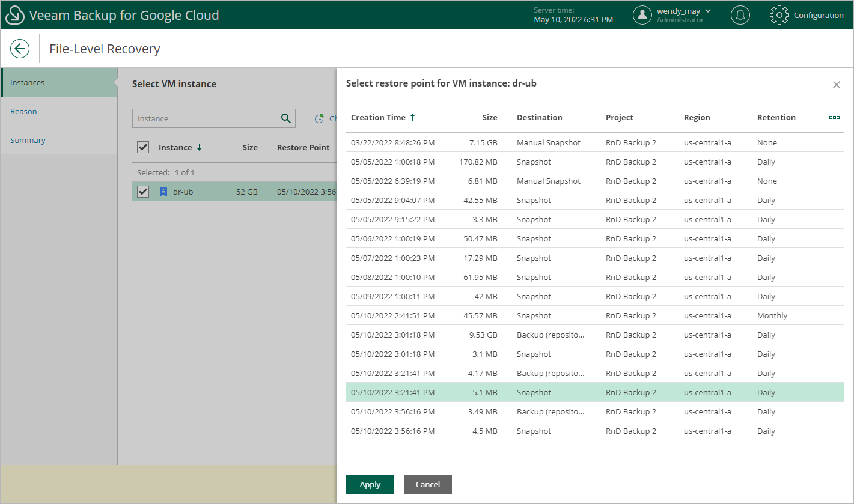854x504 pixels.
Task: Click the Region column header
Action: coord(697,117)
